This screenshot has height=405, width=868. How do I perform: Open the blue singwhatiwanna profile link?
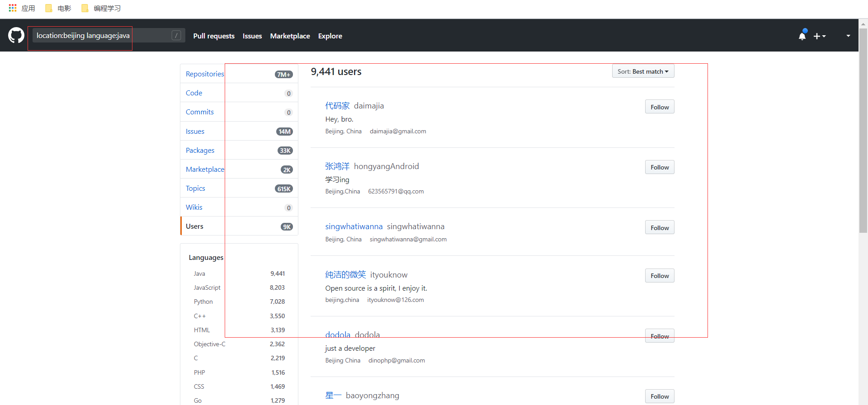(x=354, y=226)
